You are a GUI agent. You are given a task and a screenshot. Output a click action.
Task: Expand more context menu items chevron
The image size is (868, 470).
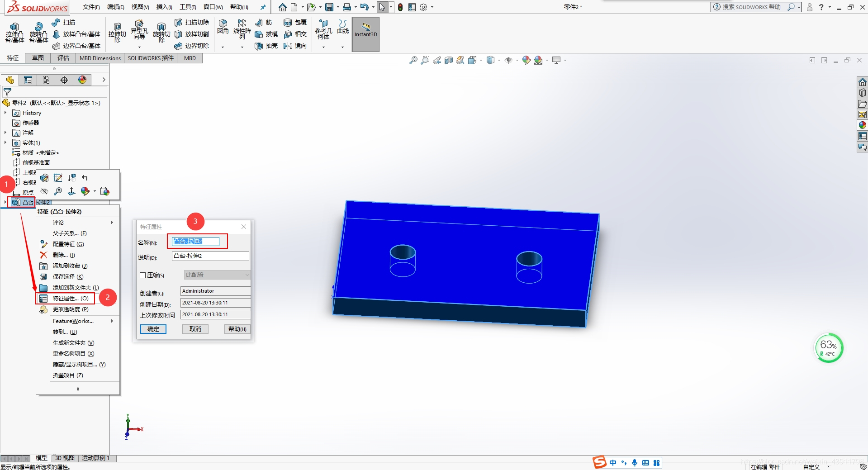coord(78,389)
